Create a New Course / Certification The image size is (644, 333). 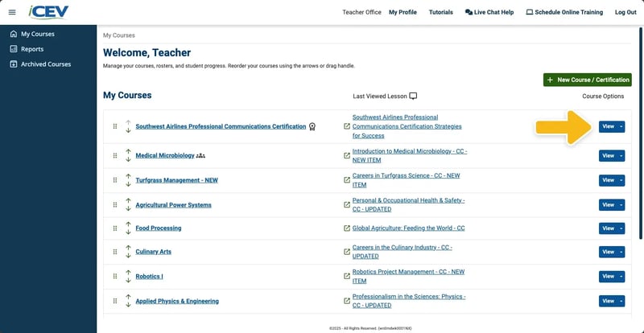pyautogui.click(x=588, y=80)
